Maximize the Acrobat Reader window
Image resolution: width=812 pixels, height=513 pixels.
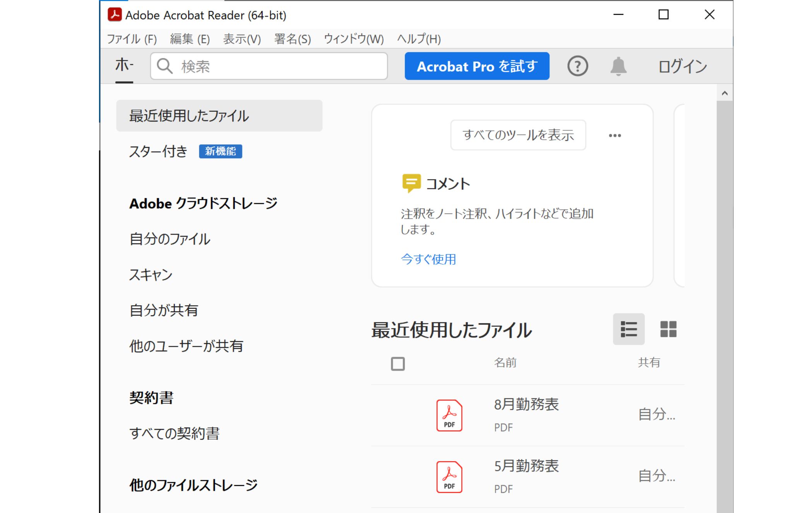point(664,15)
